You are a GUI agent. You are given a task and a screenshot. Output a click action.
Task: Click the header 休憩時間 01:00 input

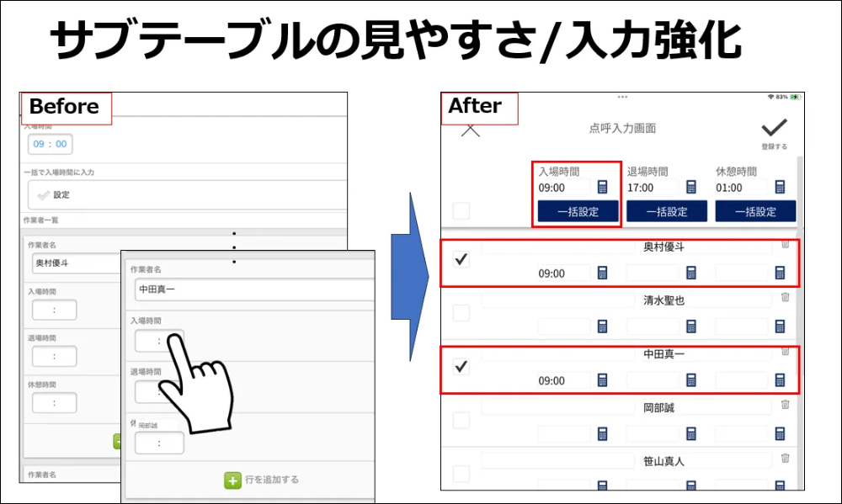(x=741, y=188)
